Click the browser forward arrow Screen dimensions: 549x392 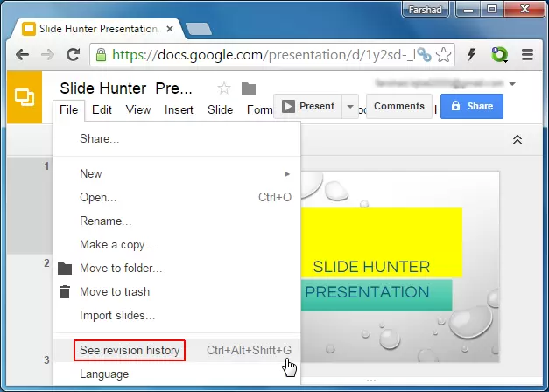pos(47,54)
